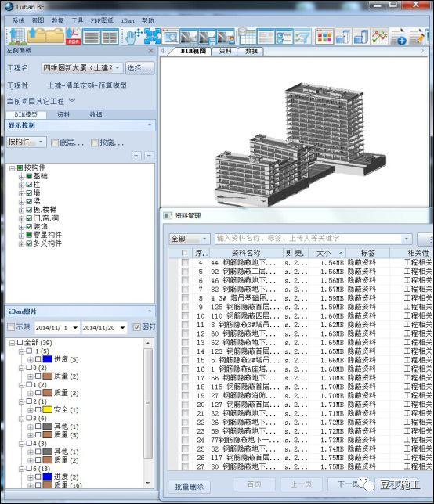Click the plus expand-all button

click(x=136, y=156)
